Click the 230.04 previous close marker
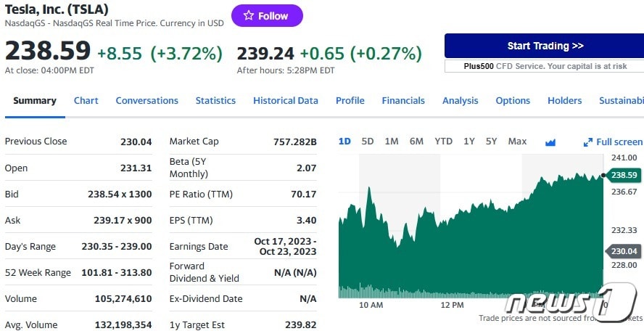Image resolution: width=644 pixels, height=331 pixels. tap(624, 251)
